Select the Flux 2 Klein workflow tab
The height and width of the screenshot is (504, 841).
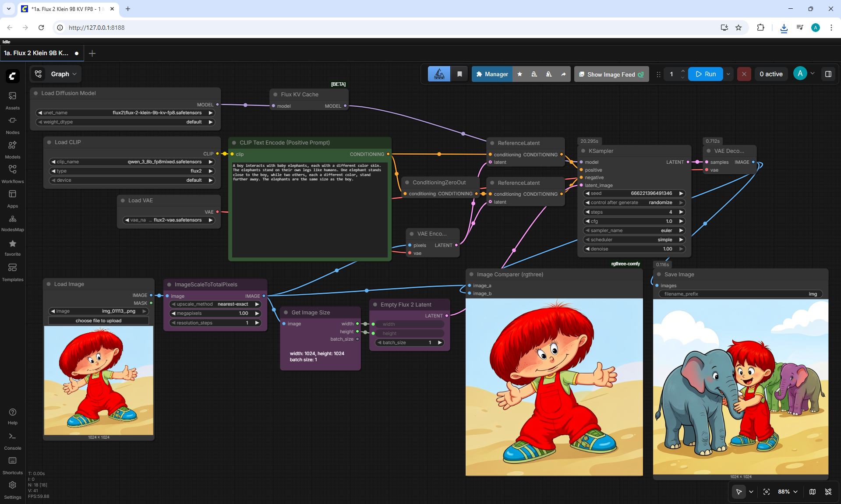[36, 53]
